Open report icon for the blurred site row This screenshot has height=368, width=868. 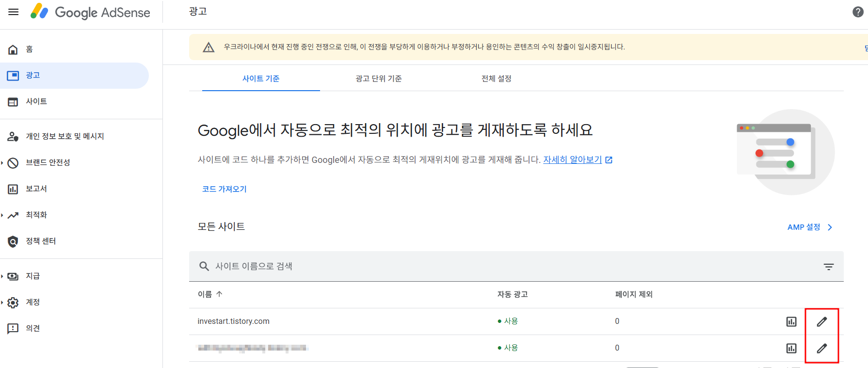pos(791,348)
